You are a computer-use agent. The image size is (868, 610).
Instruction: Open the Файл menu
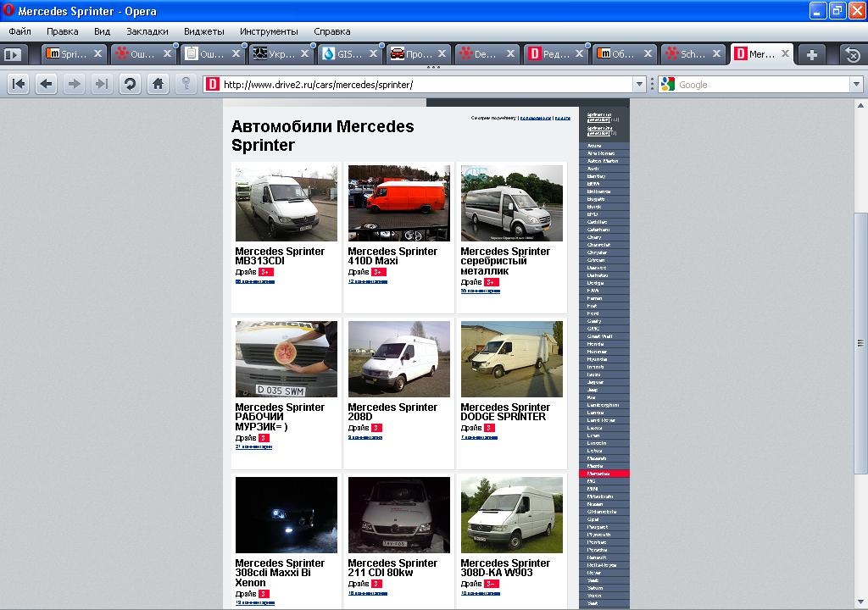tap(20, 31)
